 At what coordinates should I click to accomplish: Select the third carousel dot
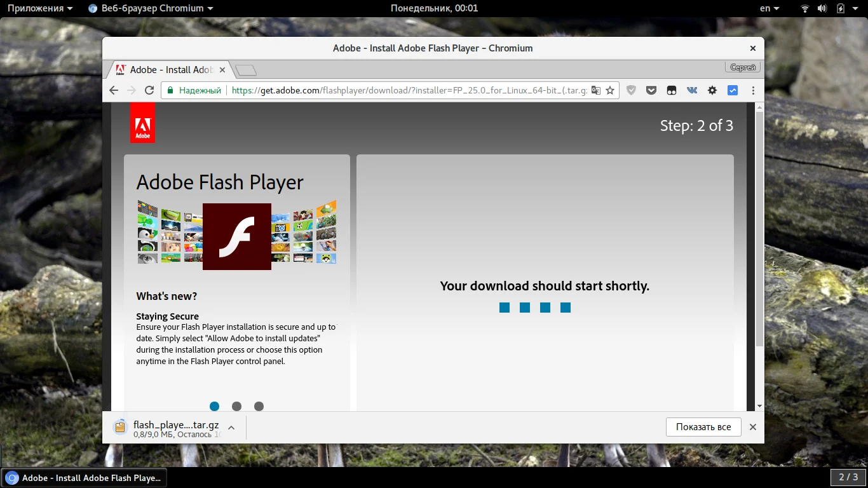click(x=259, y=406)
